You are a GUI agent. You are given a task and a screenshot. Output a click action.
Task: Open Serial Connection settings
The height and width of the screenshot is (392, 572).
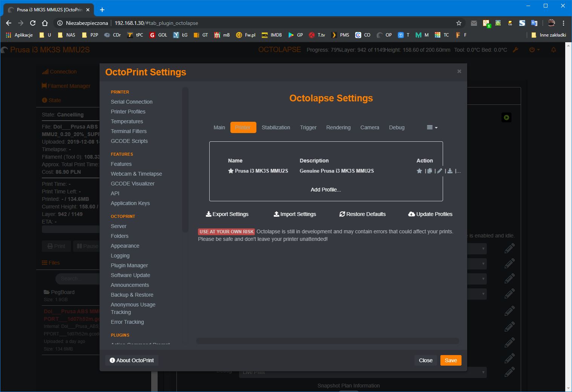pyautogui.click(x=132, y=102)
